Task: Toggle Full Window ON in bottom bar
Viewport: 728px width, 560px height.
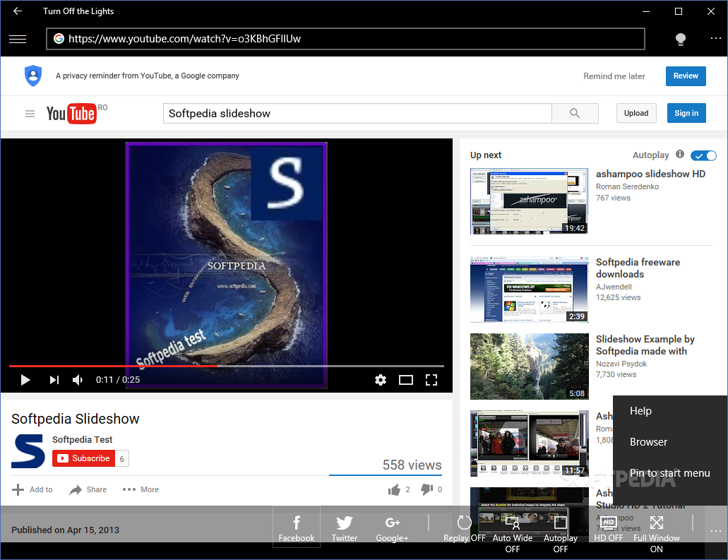Action: (656, 532)
